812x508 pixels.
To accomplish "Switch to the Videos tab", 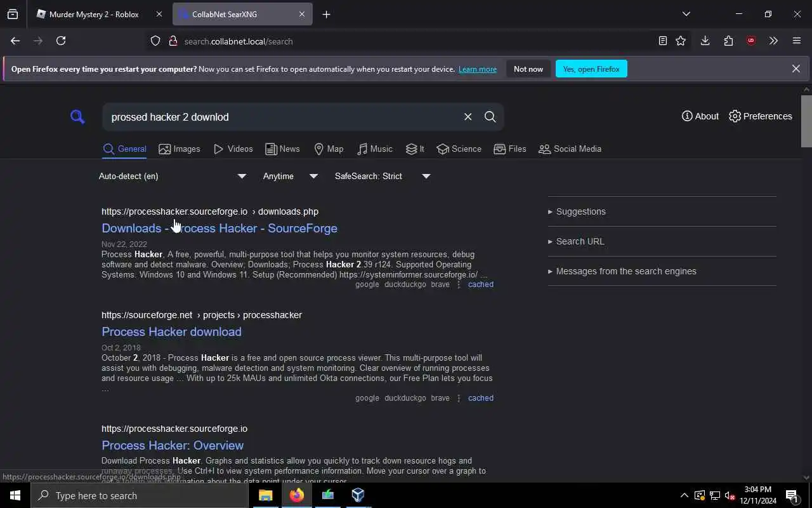I will pyautogui.click(x=233, y=149).
